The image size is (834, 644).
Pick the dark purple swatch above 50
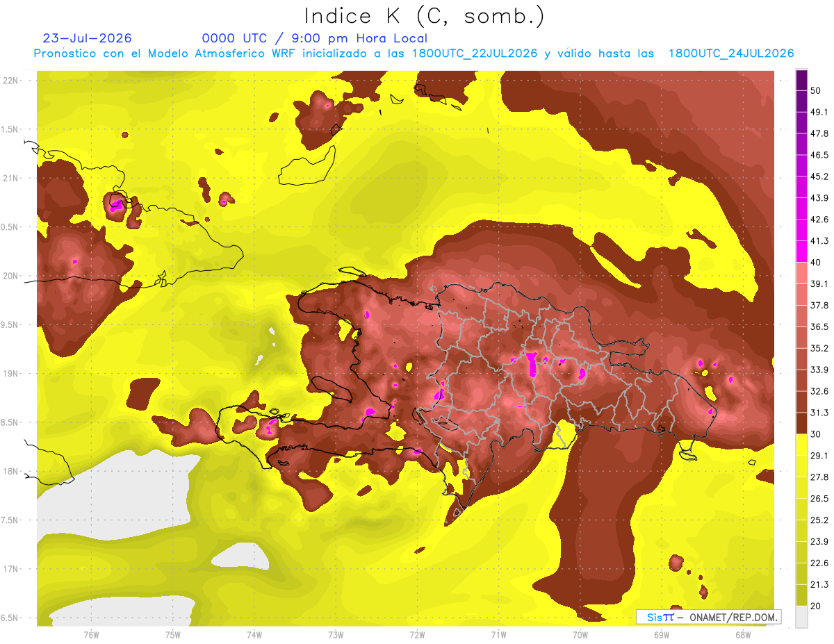(801, 80)
